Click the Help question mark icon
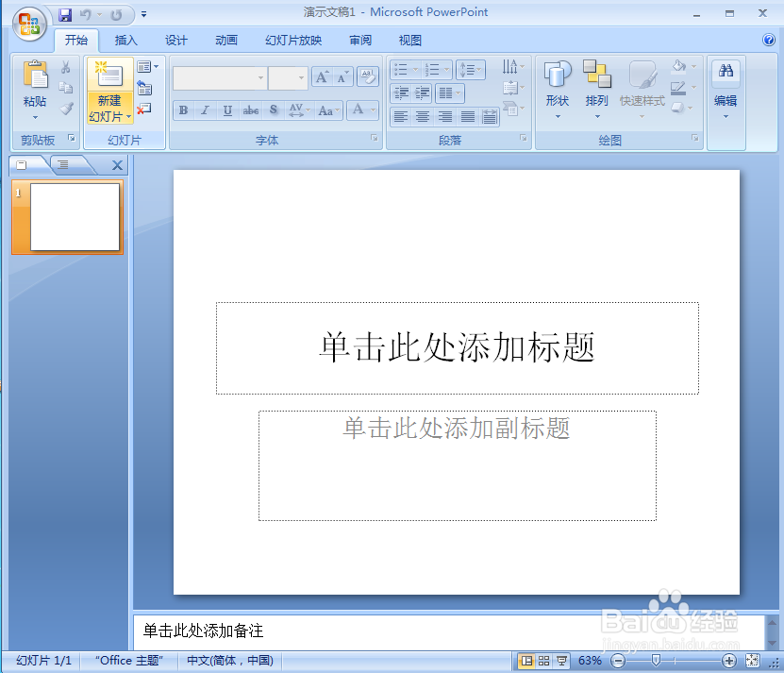Image resolution: width=784 pixels, height=673 pixels. (x=769, y=40)
